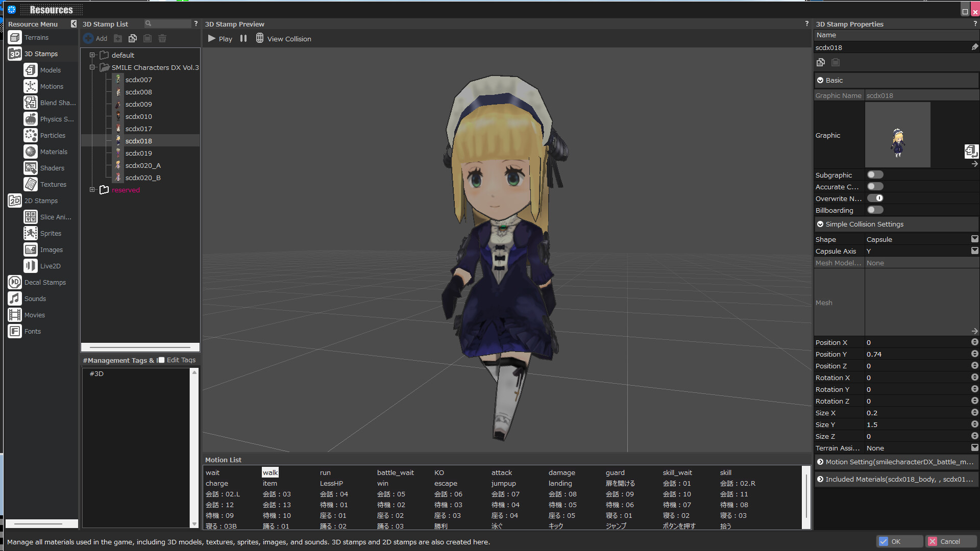Open the Slice Animation resource icon
The image size is (980, 551).
pyautogui.click(x=31, y=217)
